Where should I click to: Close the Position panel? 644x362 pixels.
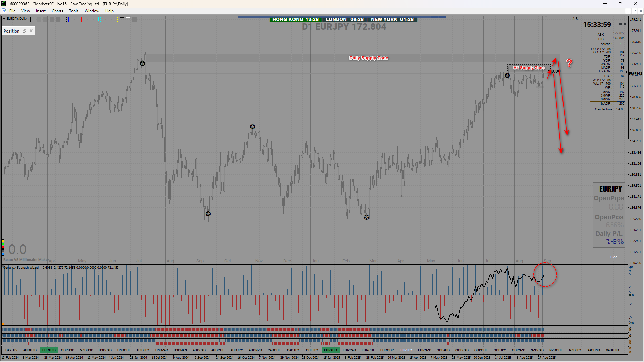pos(31,31)
